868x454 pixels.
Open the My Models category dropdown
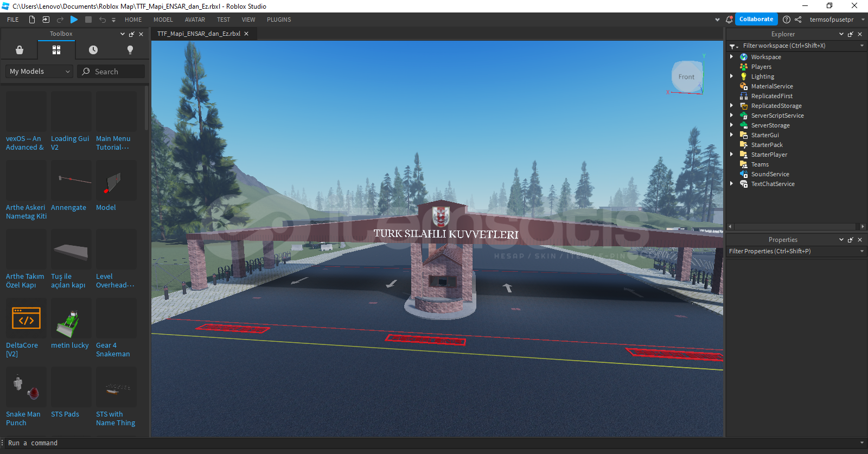pyautogui.click(x=40, y=72)
